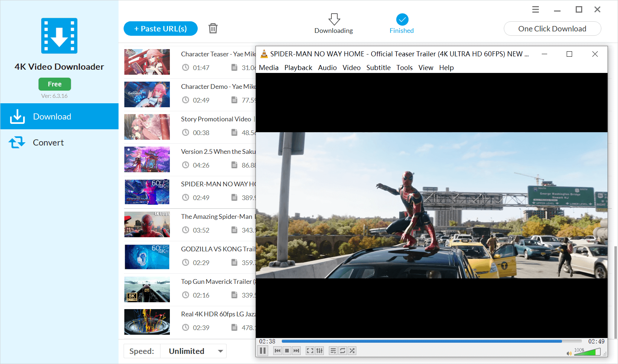Click the title 'Character Teaser - Yae Miko'
Image resolution: width=618 pixels, height=364 pixels.
point(218,54)
